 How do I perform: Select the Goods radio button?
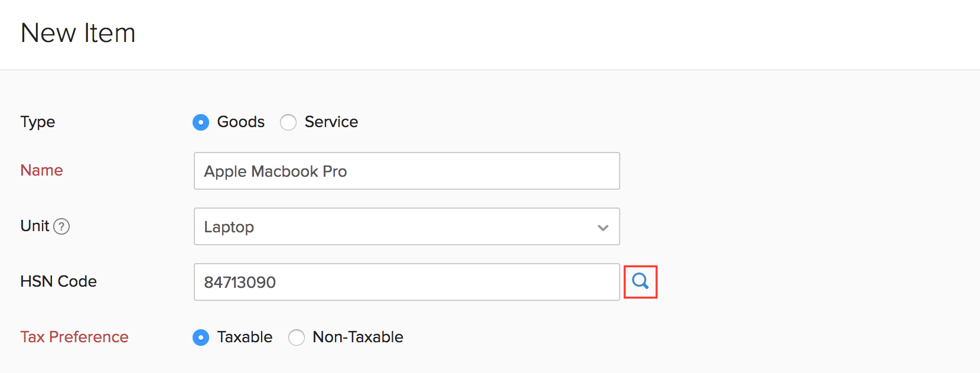(200, 122)
